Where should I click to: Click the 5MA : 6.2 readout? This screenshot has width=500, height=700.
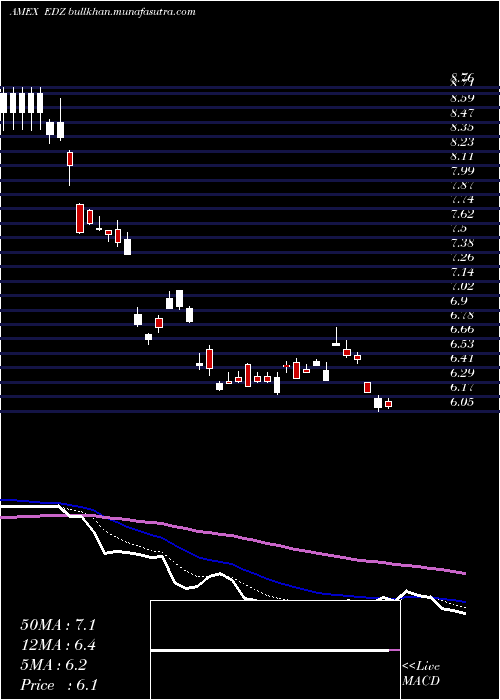point(54,665)
